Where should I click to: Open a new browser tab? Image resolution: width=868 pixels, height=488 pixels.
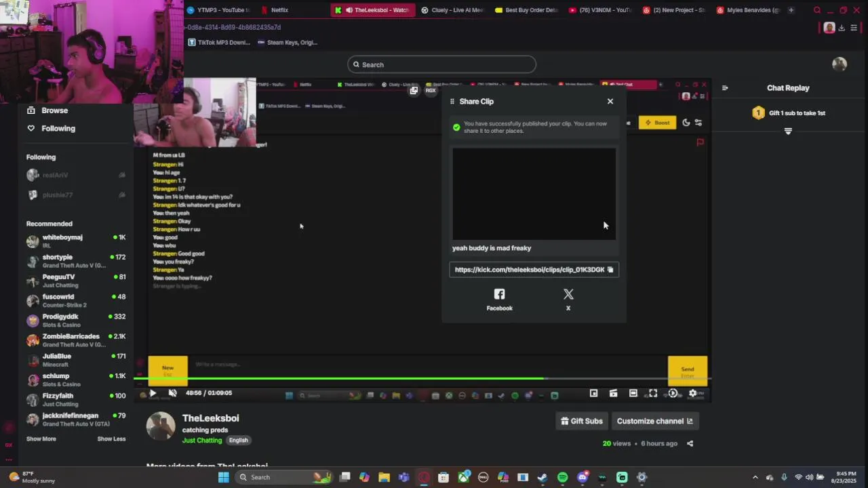coord(791,10)
